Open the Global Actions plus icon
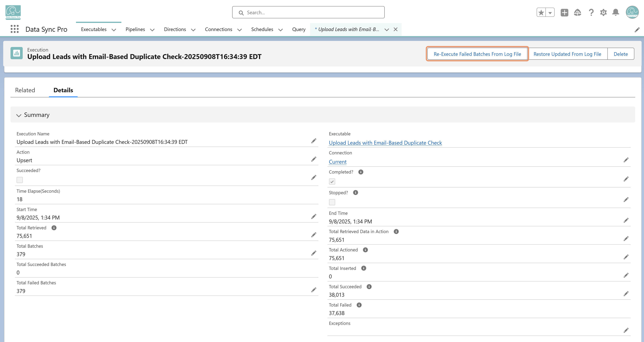Image resolution: width=644 pixels, height=342 pixels. pos(564,13)
